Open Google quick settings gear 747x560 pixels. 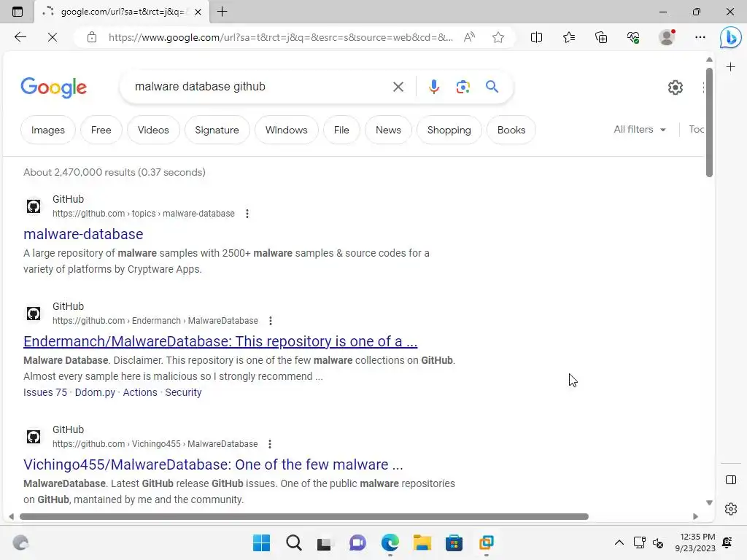click(x=675, y=87)
